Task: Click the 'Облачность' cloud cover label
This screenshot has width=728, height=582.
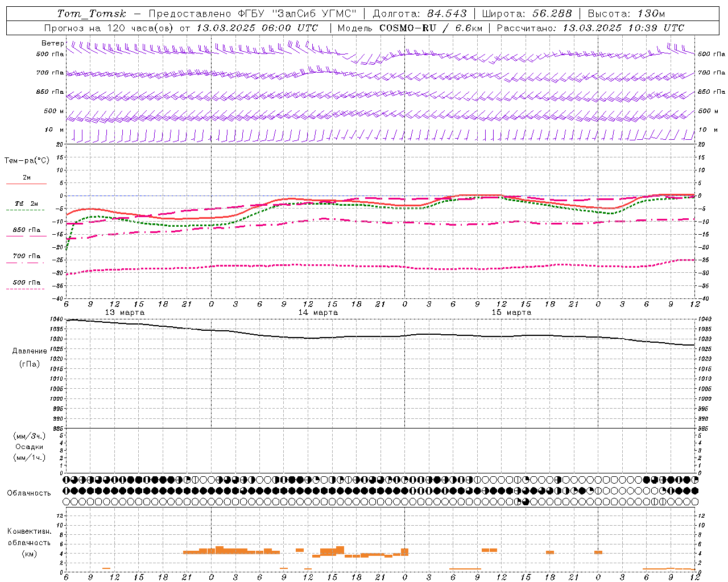Action: pos(29,493)
